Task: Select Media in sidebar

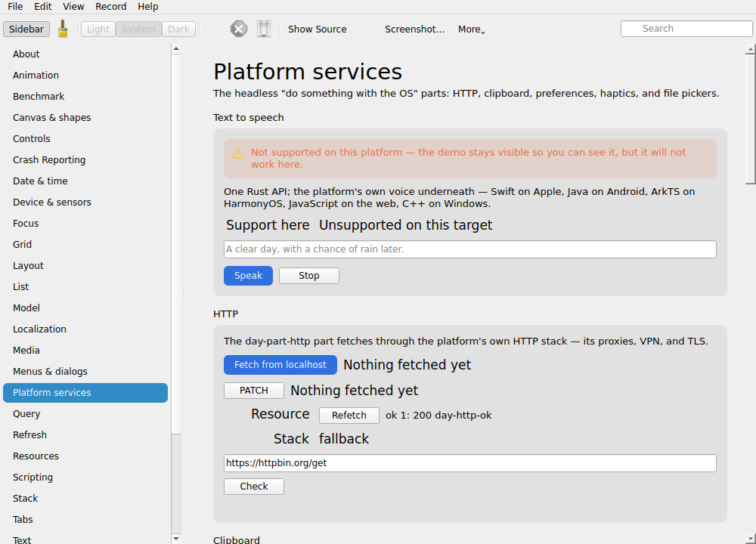Action: click(85, 351)
